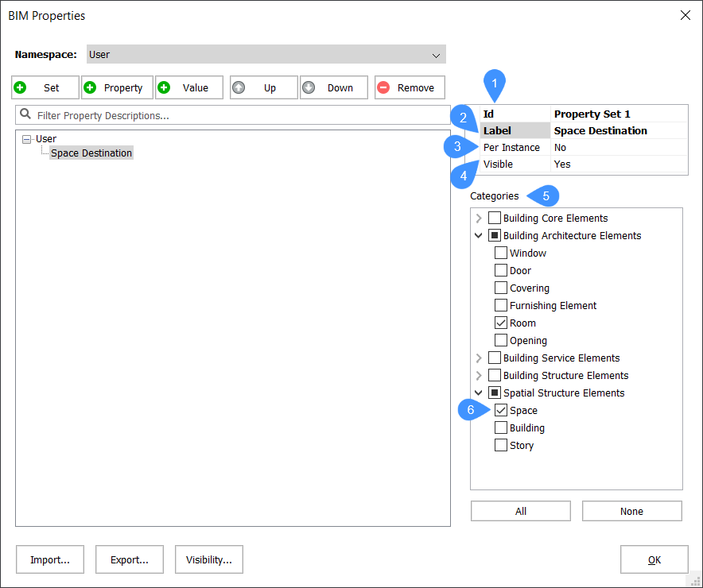Move item Down with arrow icon
703x588 pixels.
[x=309, y=87]
